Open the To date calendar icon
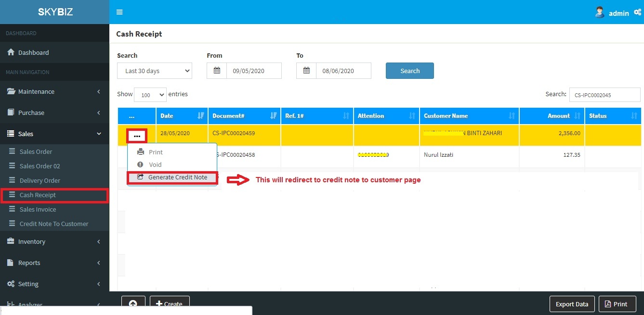 click(x=306, y=71)
